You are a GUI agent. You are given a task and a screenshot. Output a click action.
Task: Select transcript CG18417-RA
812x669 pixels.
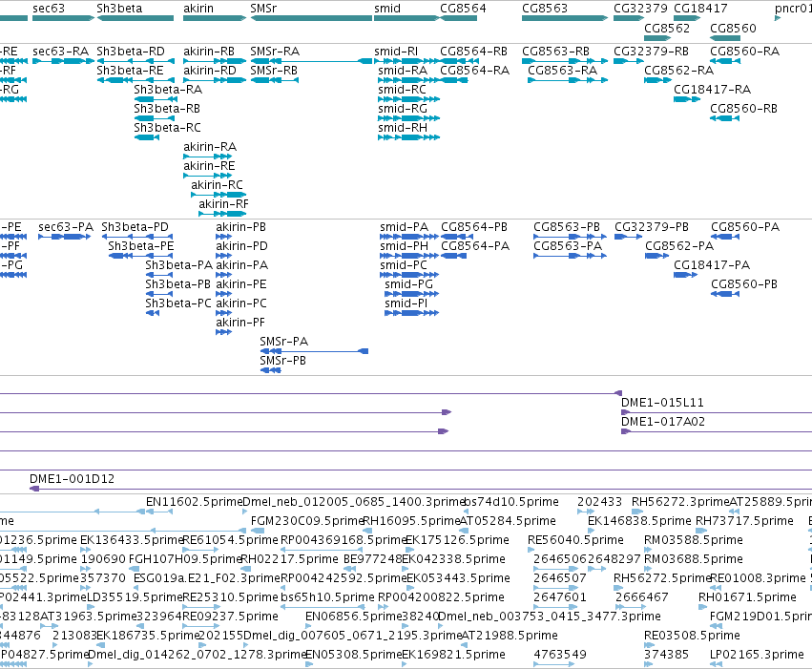pos(712,90)
